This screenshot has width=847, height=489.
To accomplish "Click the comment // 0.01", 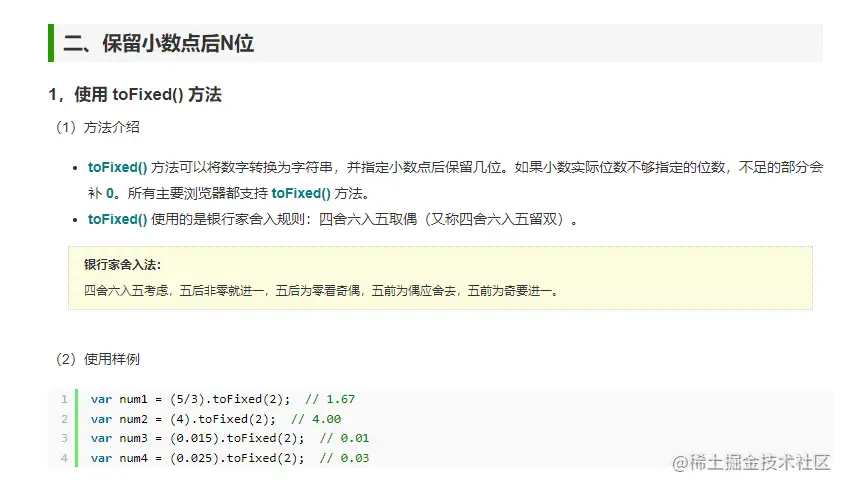I will tap(345, 438).
